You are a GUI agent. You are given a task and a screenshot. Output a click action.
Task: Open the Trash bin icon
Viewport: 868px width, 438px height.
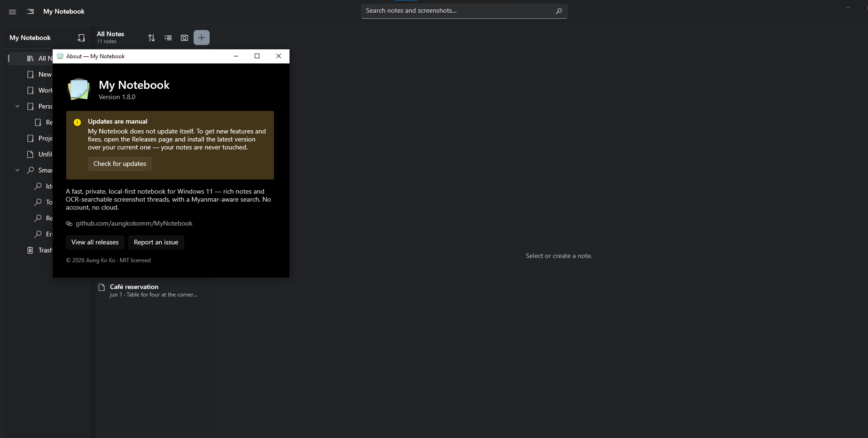30,250
